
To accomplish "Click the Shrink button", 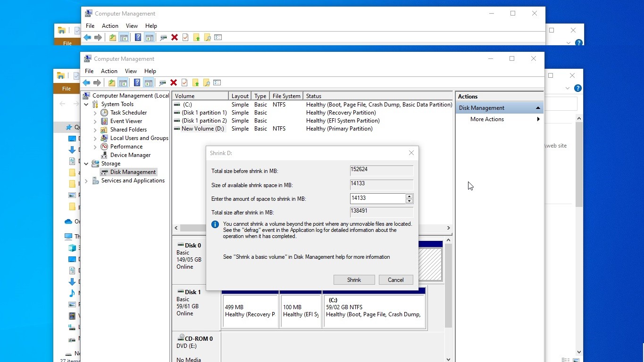I will tap(354, 280).
